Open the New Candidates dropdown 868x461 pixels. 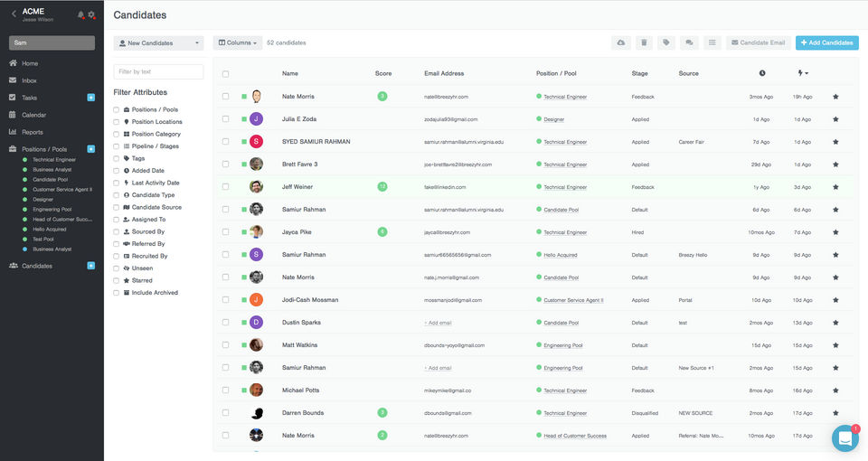click(158, 43)
